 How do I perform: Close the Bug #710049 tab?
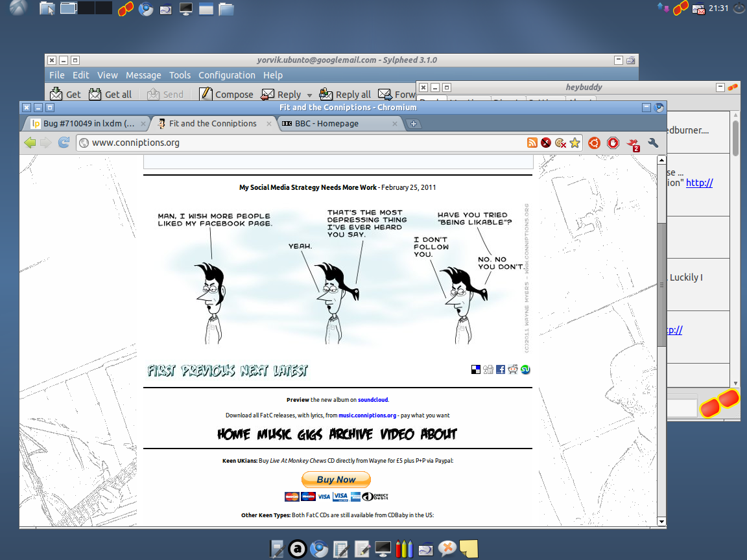pos(143,124)
